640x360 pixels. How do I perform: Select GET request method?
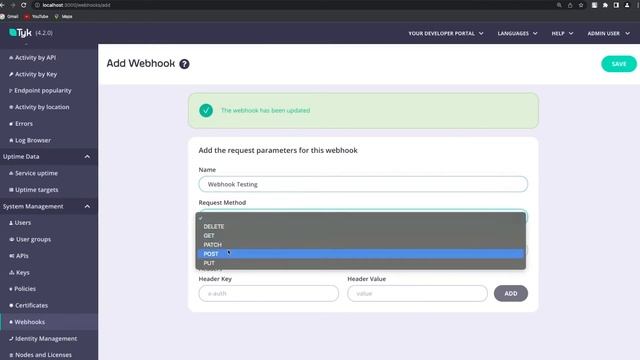tap(361, 236)
